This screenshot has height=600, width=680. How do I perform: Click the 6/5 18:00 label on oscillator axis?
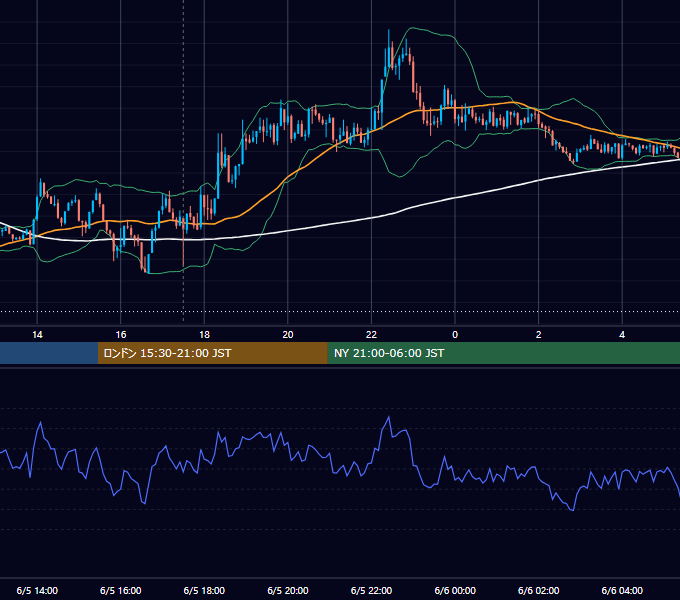(204, 590)
